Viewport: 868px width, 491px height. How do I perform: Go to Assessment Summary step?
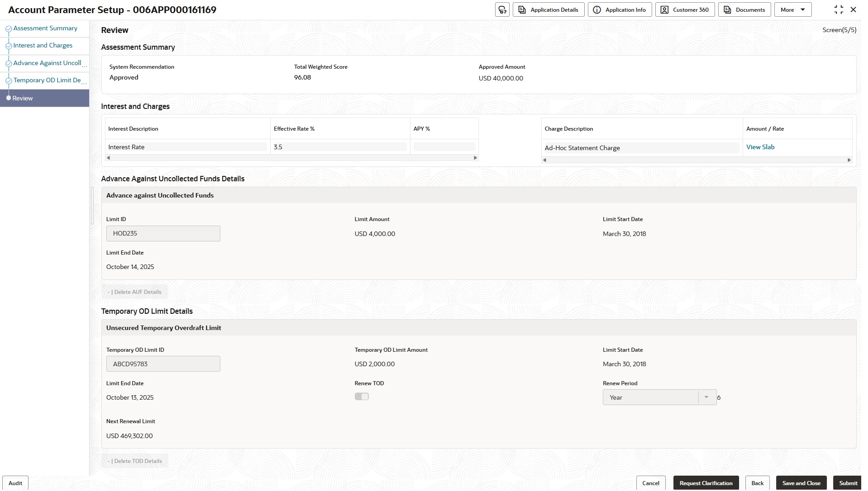[45, 28]
